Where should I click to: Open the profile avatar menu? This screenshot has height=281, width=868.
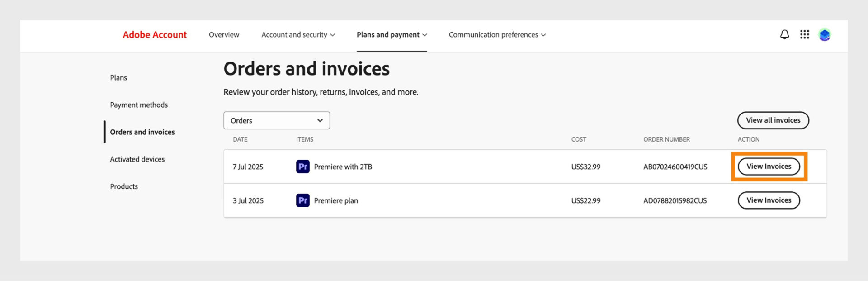click(x=825, y=34)
